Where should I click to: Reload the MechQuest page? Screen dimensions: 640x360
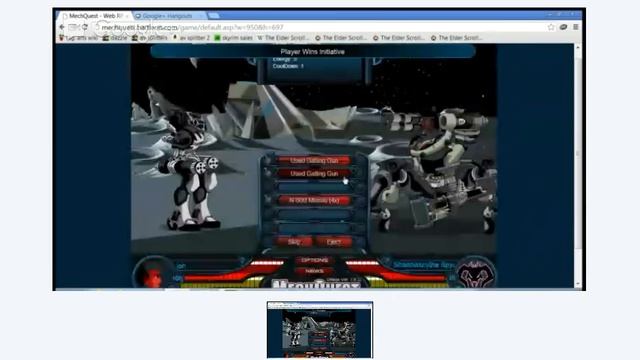85,27
